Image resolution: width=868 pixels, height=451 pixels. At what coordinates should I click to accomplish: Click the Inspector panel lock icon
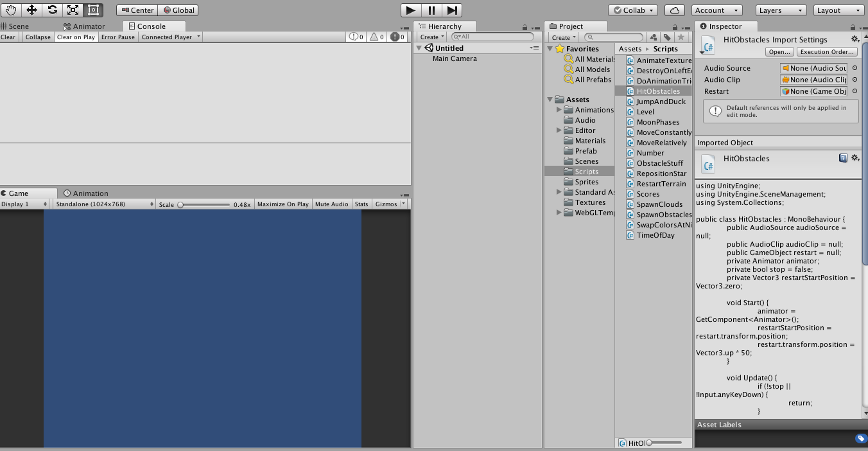coord(852,28)
